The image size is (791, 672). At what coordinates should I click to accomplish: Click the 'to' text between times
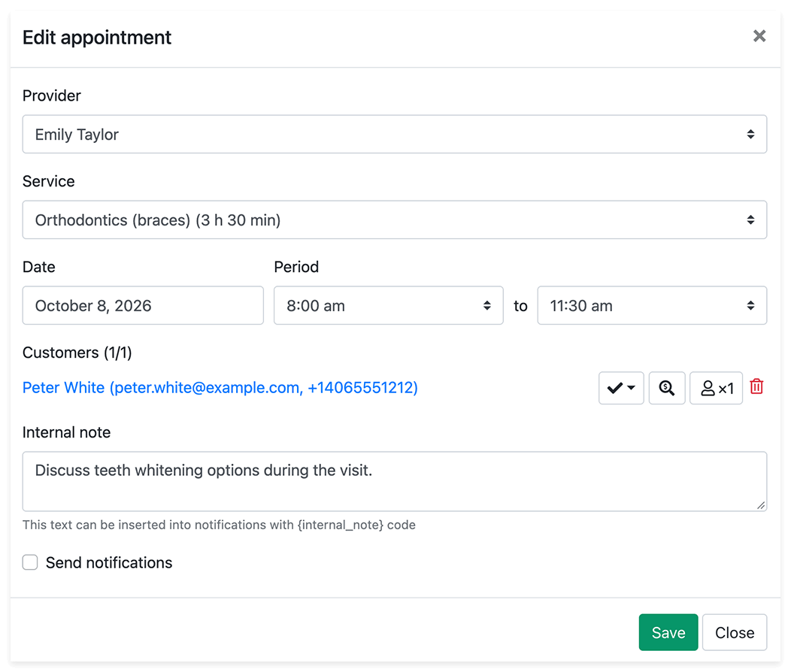point(520,305)
